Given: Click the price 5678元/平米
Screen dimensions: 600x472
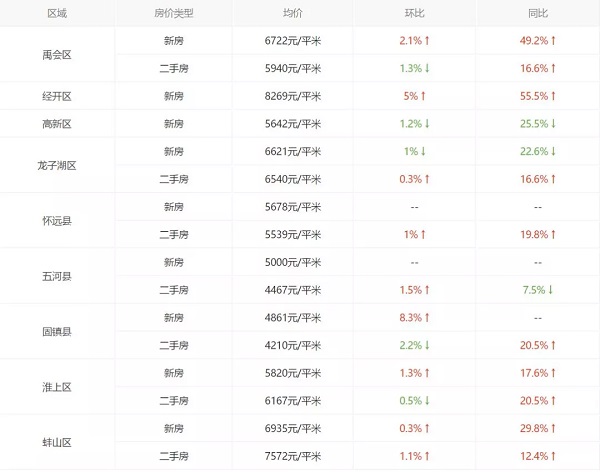Looking at the screenshot, I should tap(293, 207).
